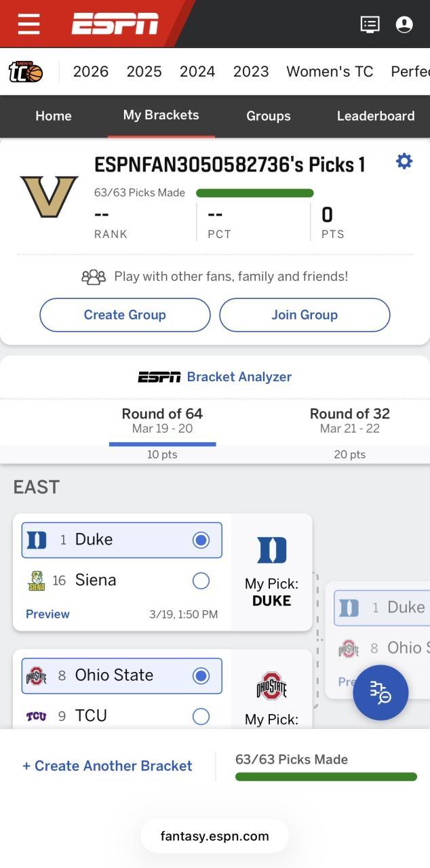430x868 pixels.
Task: Click the Create Group button
Action: [125, 315]
